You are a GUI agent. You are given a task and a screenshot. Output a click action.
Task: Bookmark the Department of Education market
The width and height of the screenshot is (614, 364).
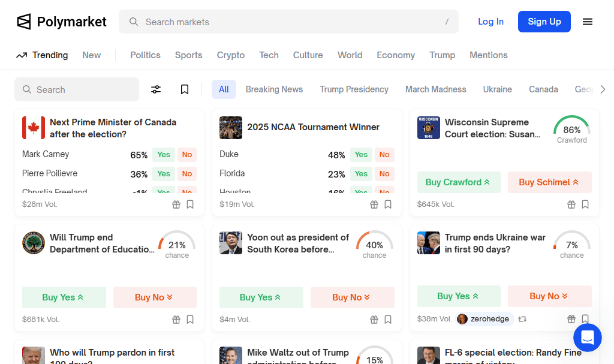190,320
